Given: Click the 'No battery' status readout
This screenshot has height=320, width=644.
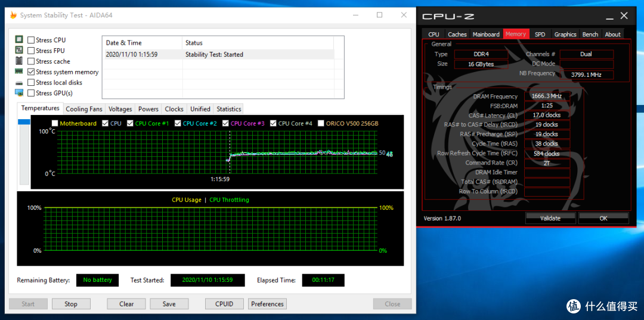Looking at the screenshot, I should (97, 280).
